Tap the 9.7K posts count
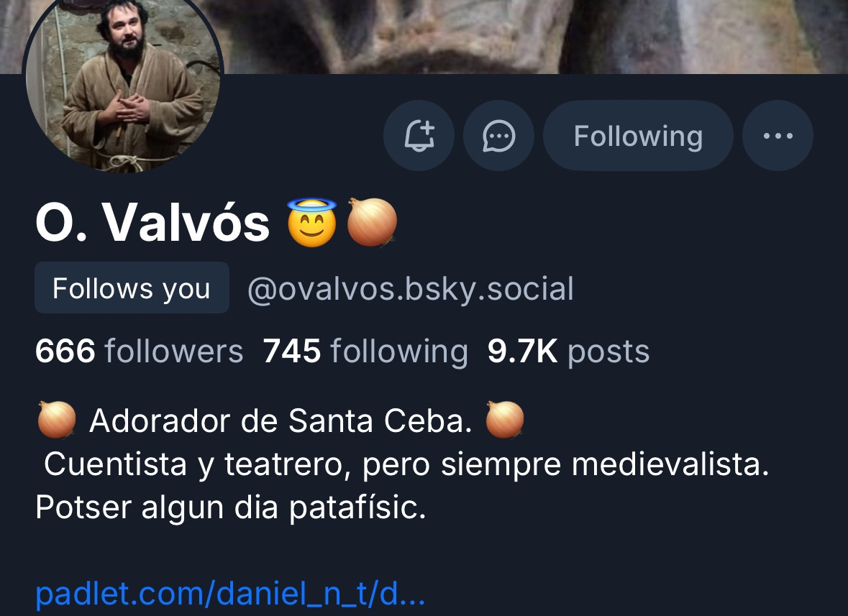The height and width of the screenshot is (616, 848). (568, 351)
